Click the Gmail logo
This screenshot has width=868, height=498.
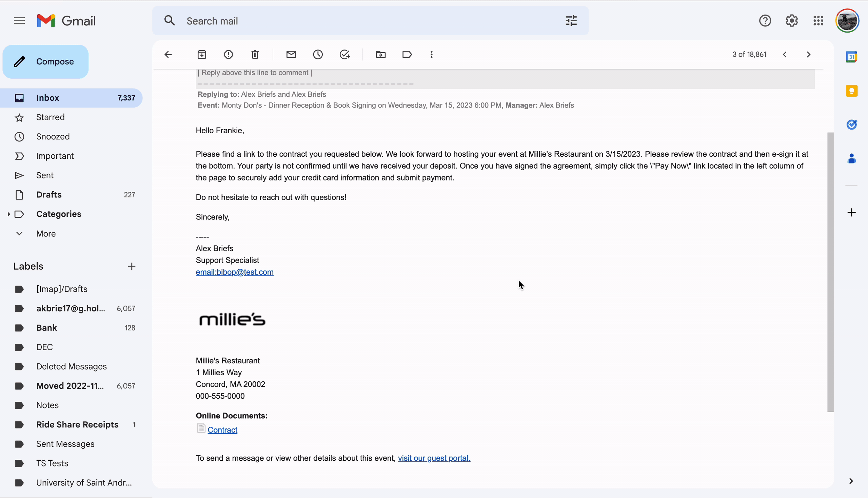[x=66, y=21]
